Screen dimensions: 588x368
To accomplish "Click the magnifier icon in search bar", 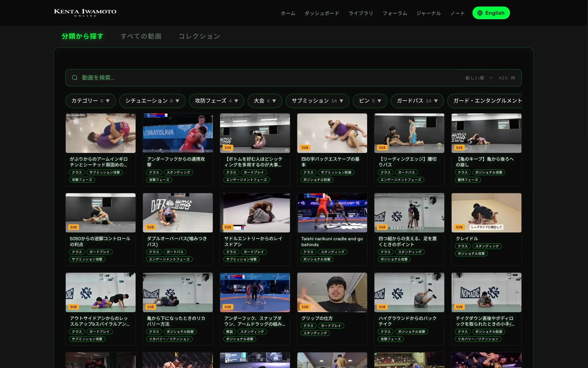I will click(x=74, y=78).
